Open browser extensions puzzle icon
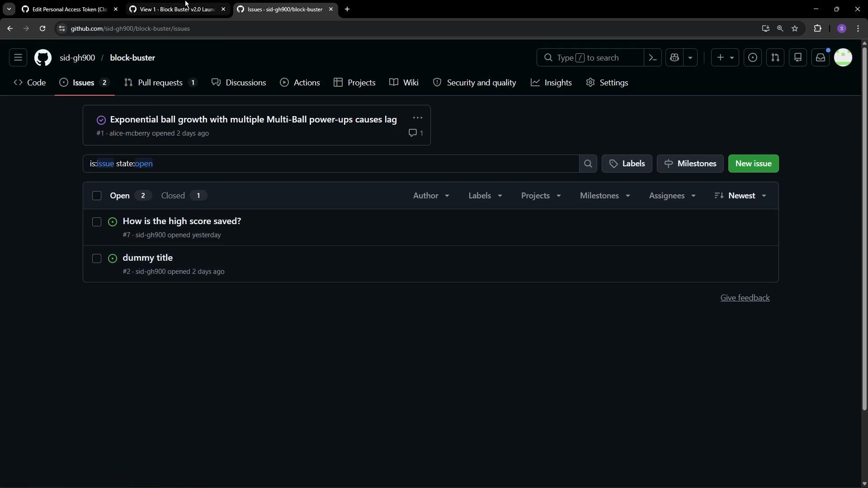 pyautogui.click(x=817, y=28)
